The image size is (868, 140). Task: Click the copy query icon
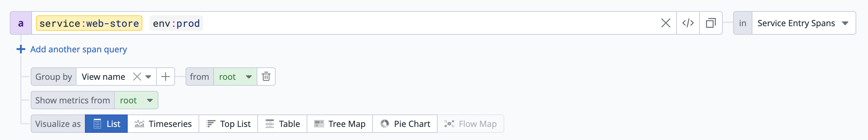[711, 23]
